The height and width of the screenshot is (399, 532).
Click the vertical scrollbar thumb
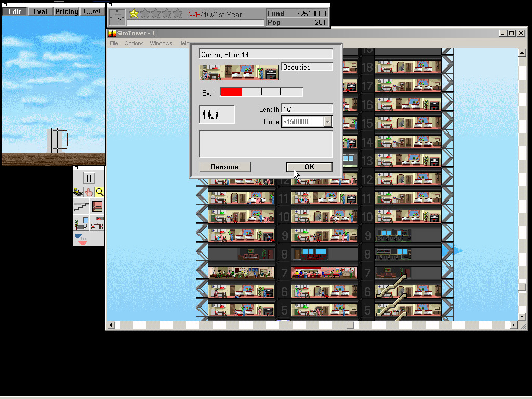click(522, 287)
